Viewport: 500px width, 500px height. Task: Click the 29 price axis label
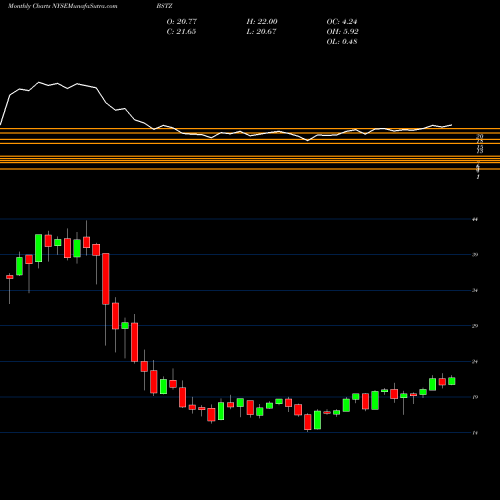pos(475,326)
